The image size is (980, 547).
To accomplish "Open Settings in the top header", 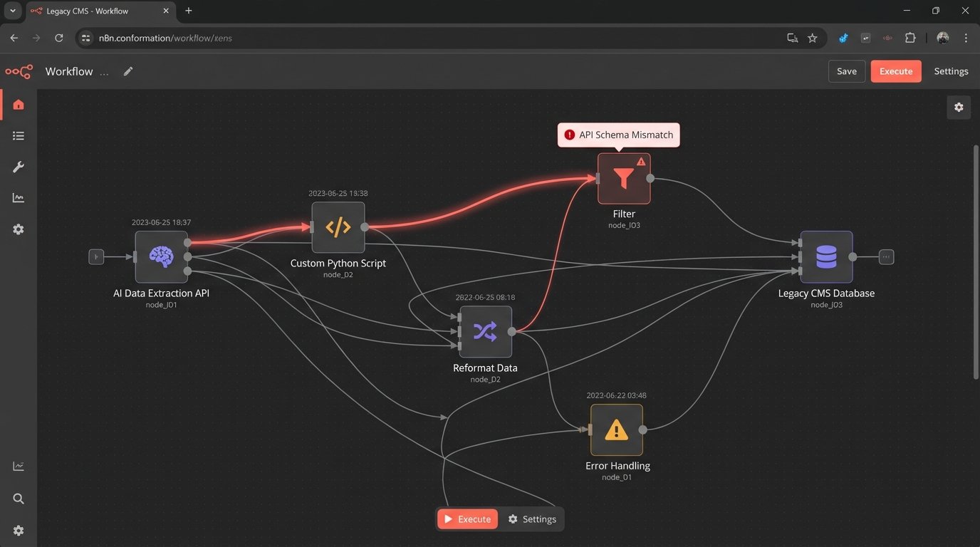I will (x=951, y=71).
